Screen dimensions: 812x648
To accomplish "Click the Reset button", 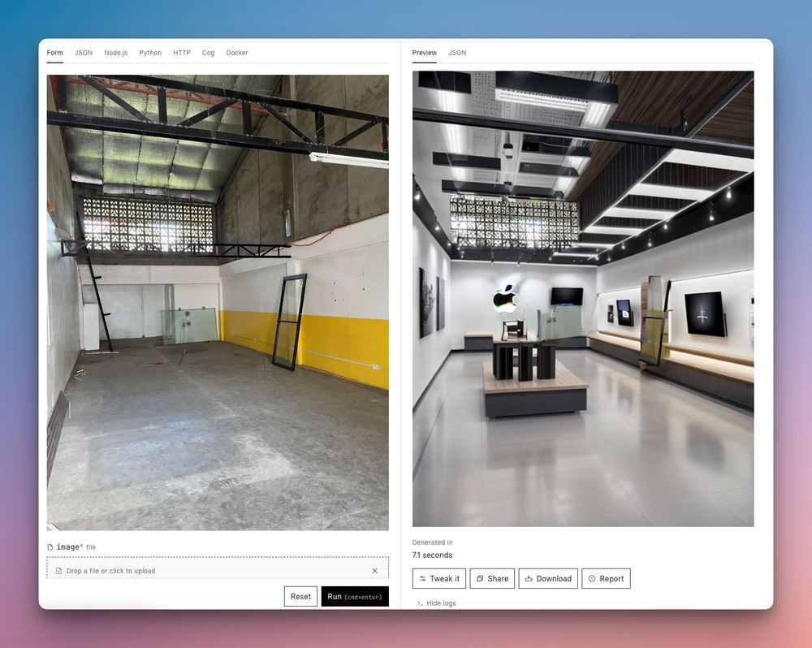I will tap(301, 596).
